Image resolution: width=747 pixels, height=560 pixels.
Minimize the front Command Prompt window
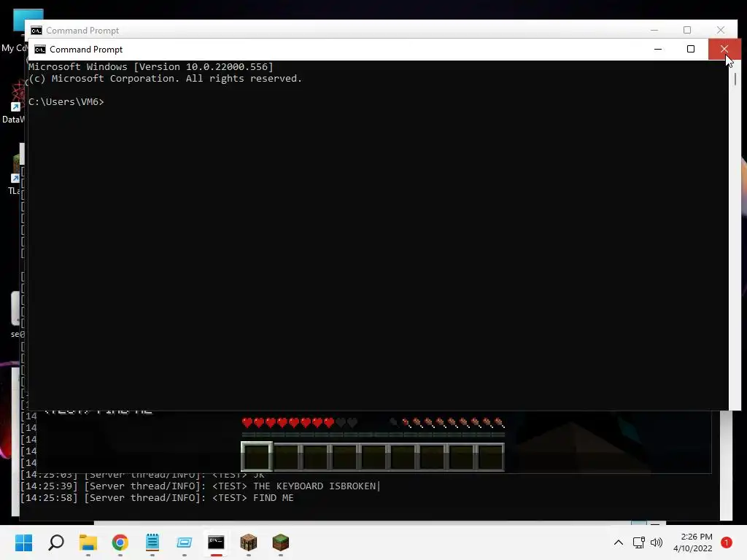(658, 49)
